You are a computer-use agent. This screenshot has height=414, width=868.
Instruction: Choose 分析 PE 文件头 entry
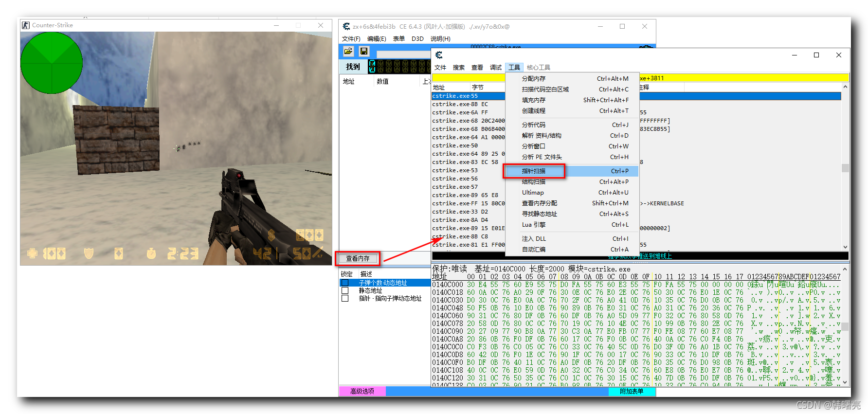572,157
